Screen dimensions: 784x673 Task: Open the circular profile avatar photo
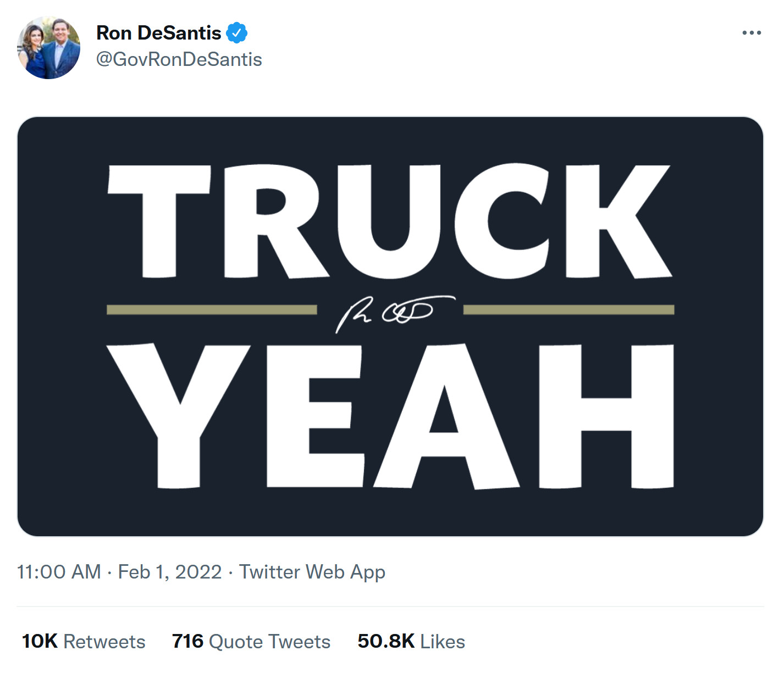point(49,48)
